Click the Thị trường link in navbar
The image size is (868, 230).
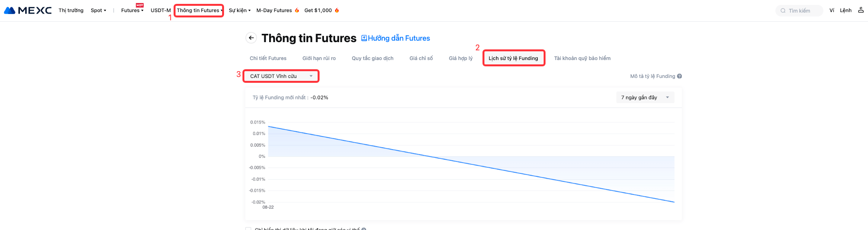[x=71, y=10]
